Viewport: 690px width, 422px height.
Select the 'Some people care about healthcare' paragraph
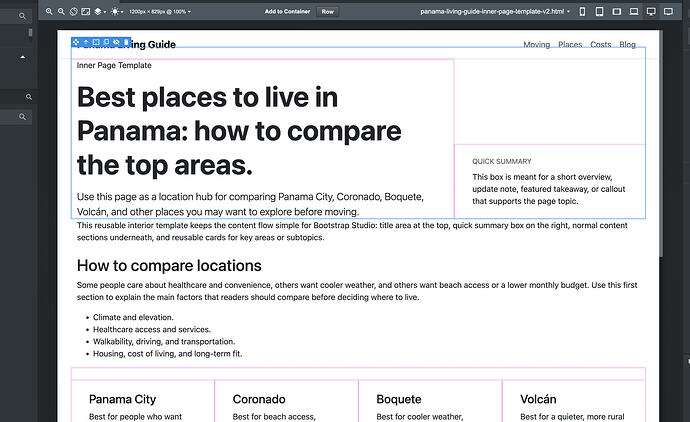pos(357,291)
